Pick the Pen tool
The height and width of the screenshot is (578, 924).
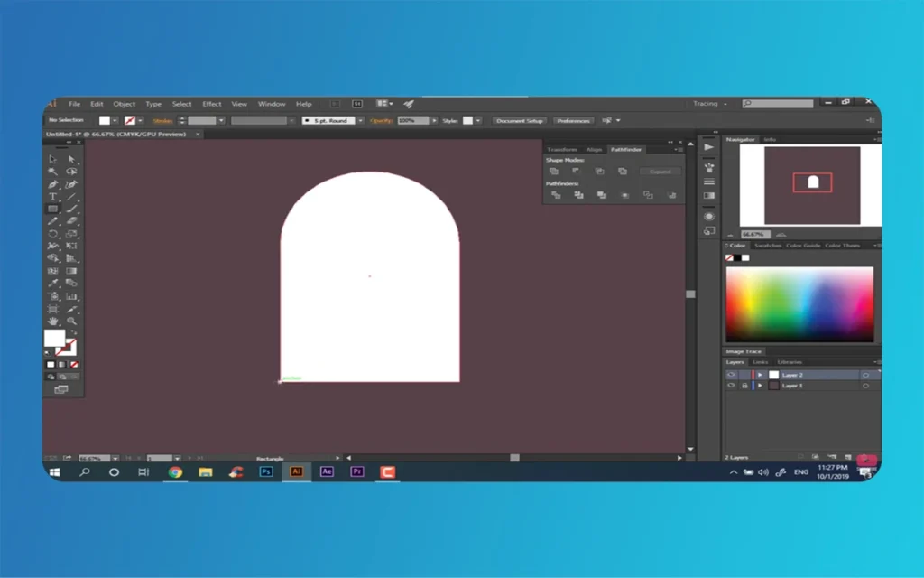coord(53,184)
